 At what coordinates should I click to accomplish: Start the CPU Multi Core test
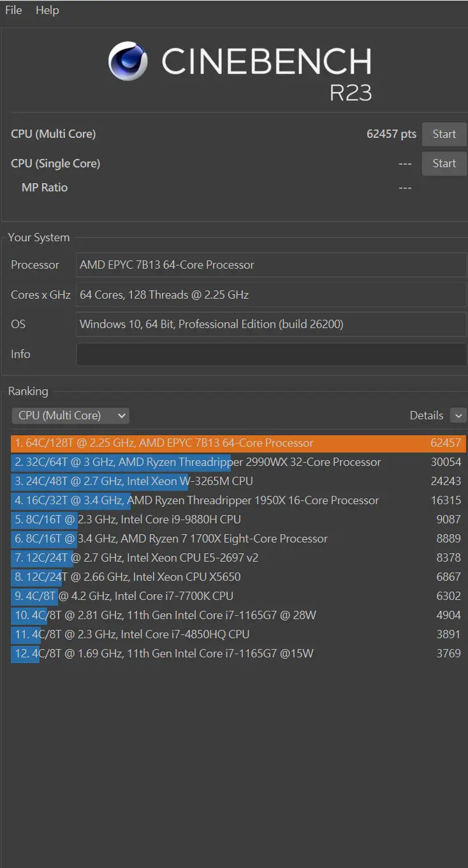(444, 134)
